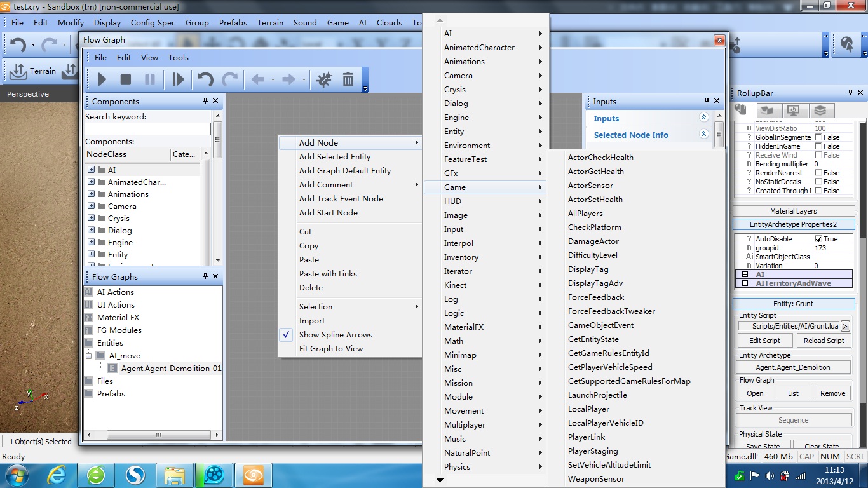
Task: Open the Add Comment submenu
Action: pos(349,185)
